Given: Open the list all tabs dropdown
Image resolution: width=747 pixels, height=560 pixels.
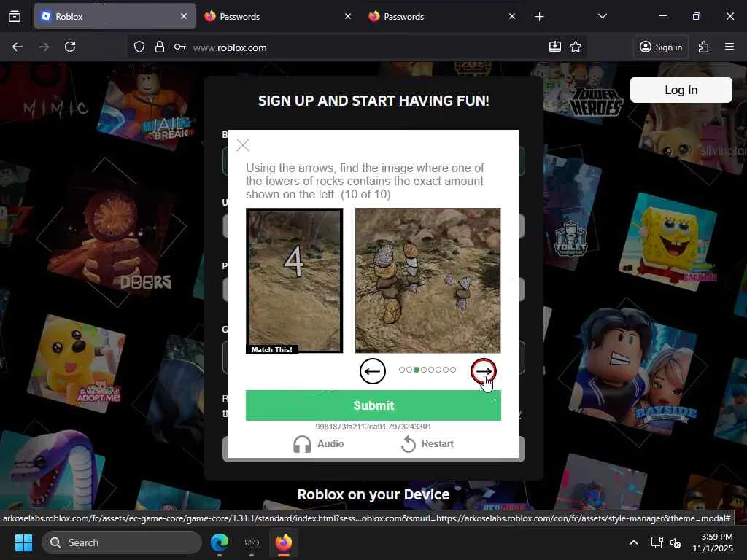Looking at the screenshot, I should tap(602, 16).
